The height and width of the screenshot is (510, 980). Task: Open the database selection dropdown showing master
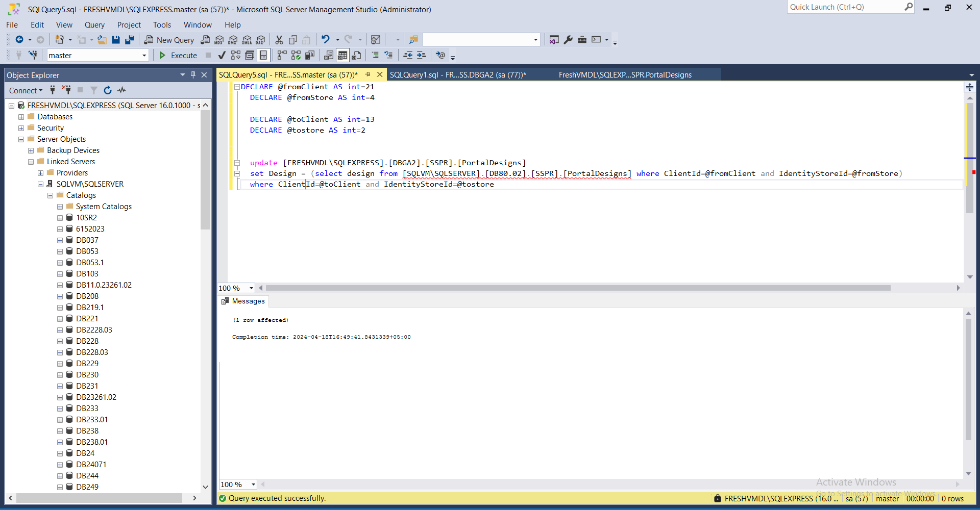[143, 55]
